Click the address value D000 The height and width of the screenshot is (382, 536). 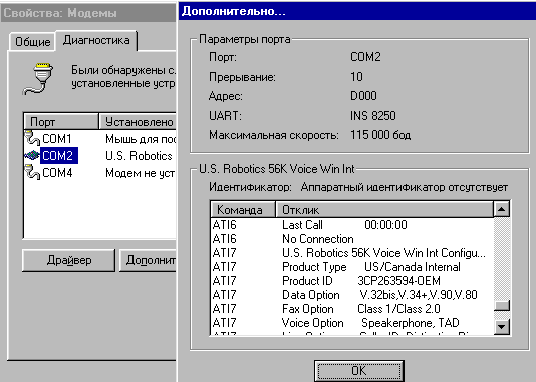pyautogui.click(x=363, y=96)
